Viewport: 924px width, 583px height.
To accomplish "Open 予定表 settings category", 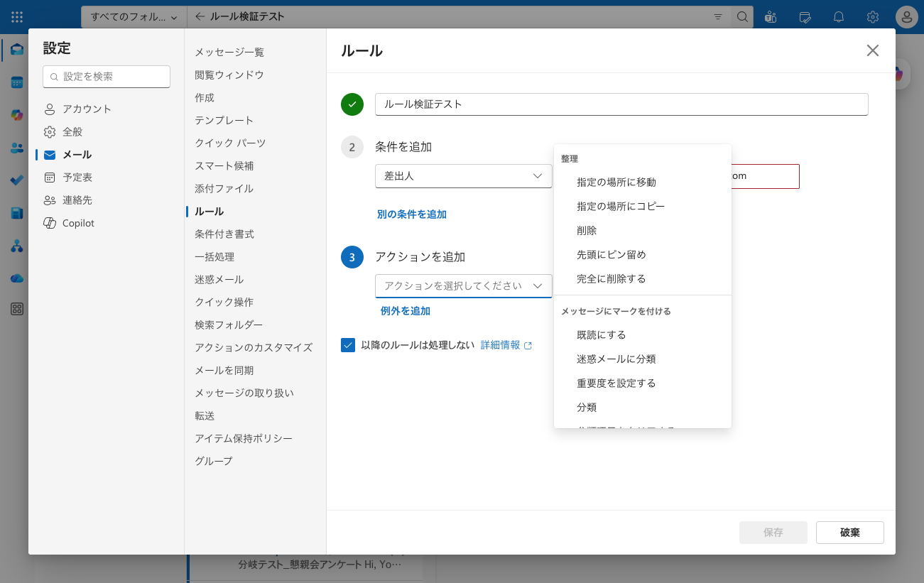I will (x=107, y=178).
